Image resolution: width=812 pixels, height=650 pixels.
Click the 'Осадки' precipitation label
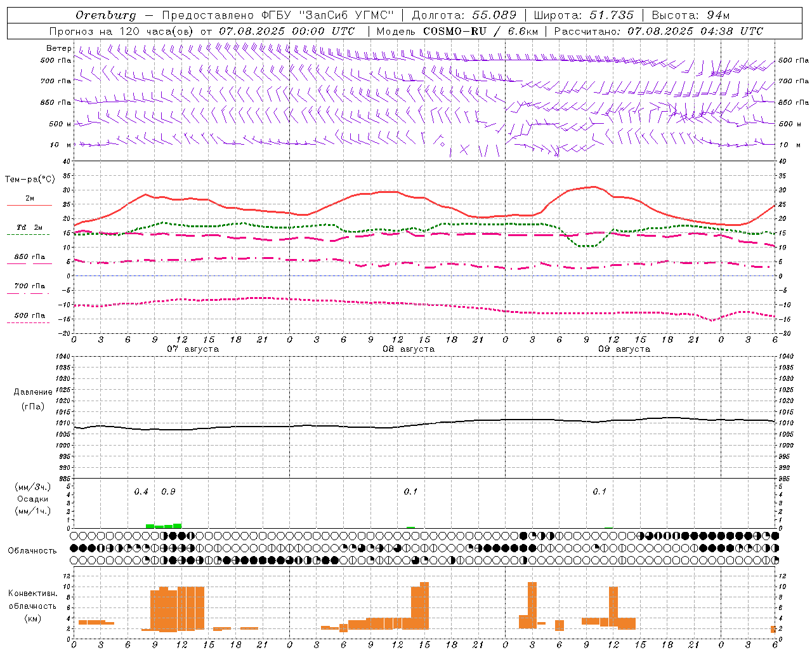pos(33,499)
